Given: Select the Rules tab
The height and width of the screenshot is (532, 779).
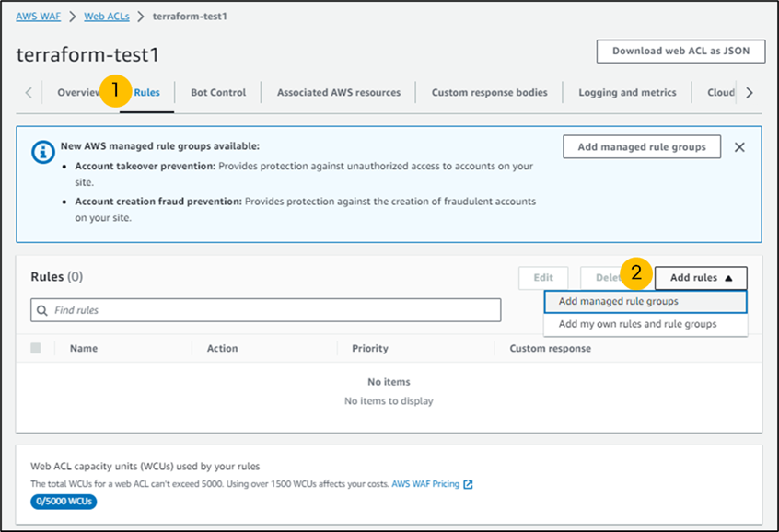Looking at the screenshot, I should [x=147, y=92].
